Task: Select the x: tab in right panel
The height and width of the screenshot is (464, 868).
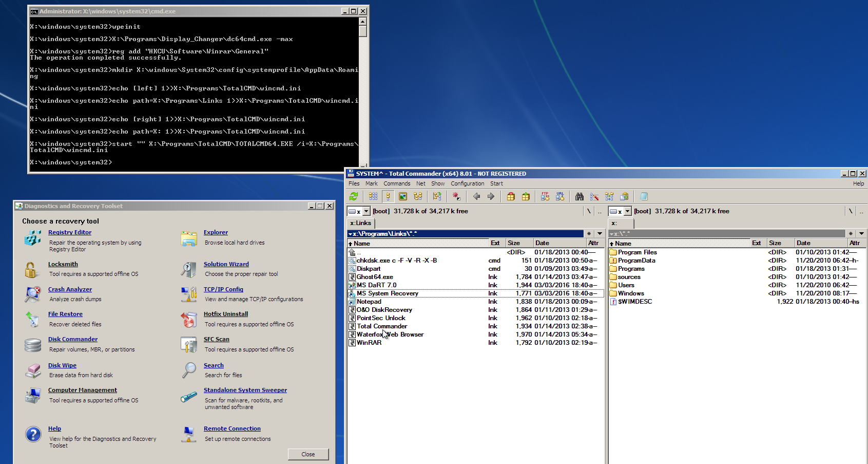Action: pyautogui.click(x=621, y=223)
